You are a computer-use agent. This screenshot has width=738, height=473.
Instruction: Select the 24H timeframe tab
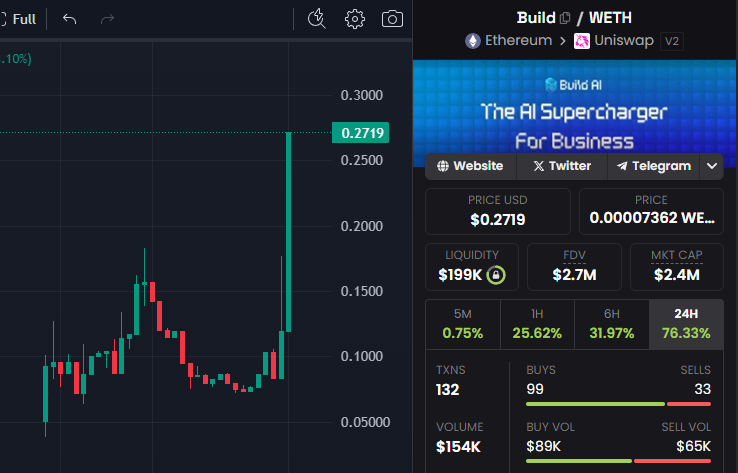pyautogui.click(x=686, y=324)
